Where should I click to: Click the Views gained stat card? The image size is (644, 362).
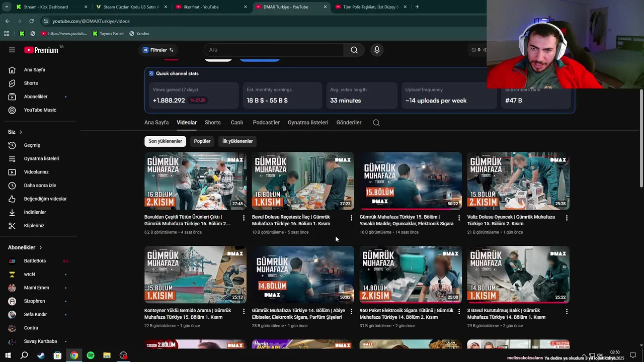[194, 96]
